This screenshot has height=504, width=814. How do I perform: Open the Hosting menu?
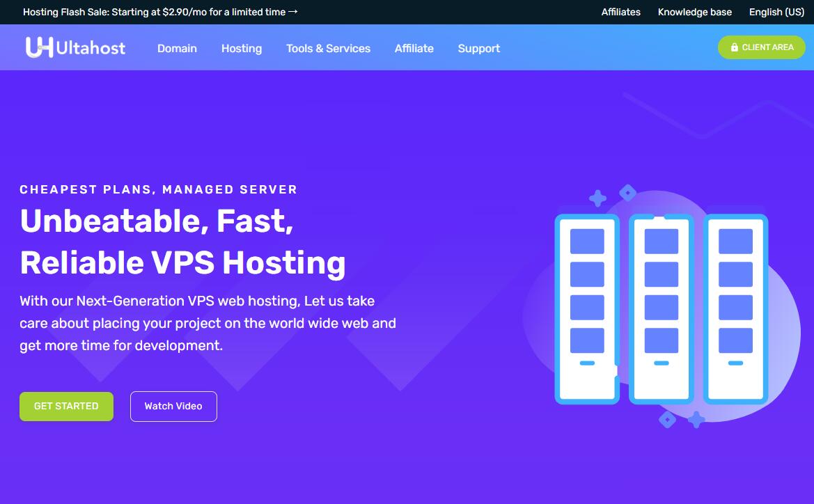coord(242,48)
